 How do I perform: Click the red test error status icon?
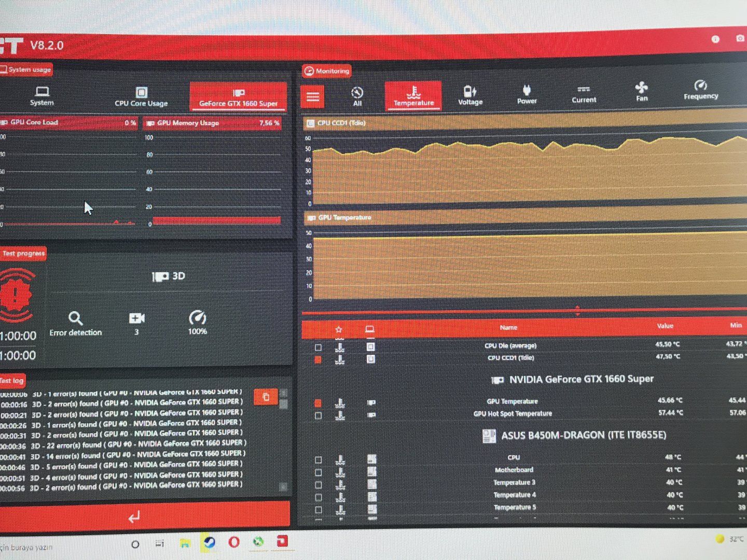[17, 295]
